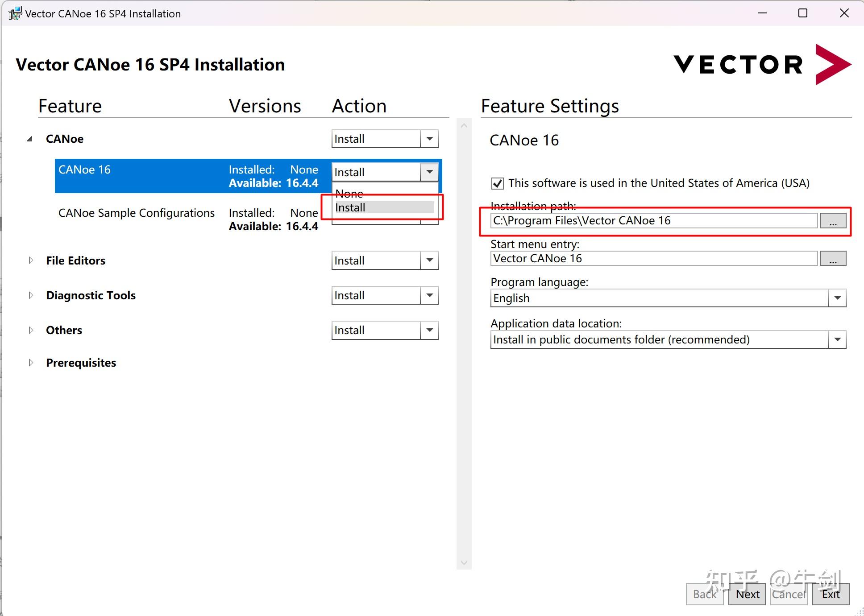Expand the File Editors group

point(31,260)
